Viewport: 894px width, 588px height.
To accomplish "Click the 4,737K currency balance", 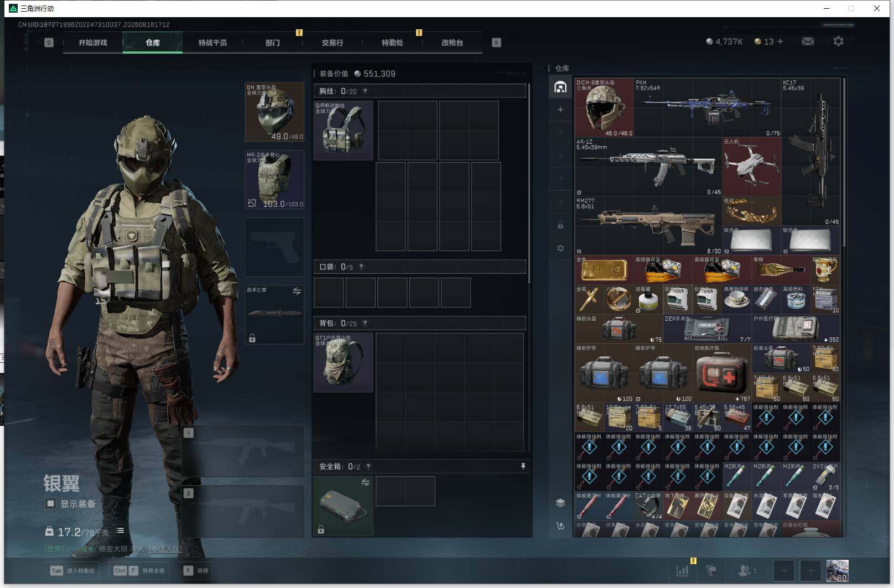I will [724, 41].
